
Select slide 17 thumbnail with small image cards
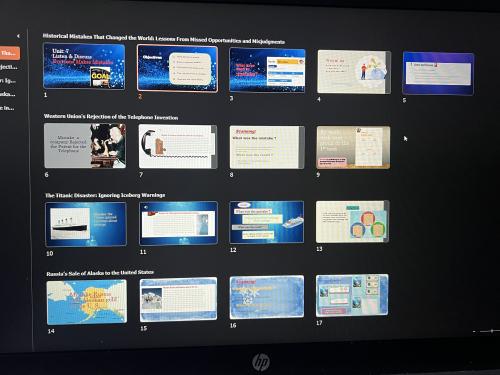(352, 295)
